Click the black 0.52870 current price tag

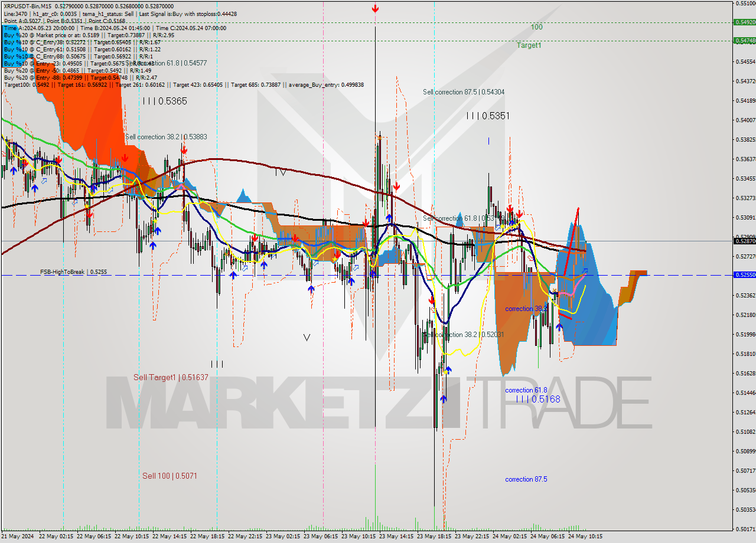pyautogui.click(x=744, y=241)
